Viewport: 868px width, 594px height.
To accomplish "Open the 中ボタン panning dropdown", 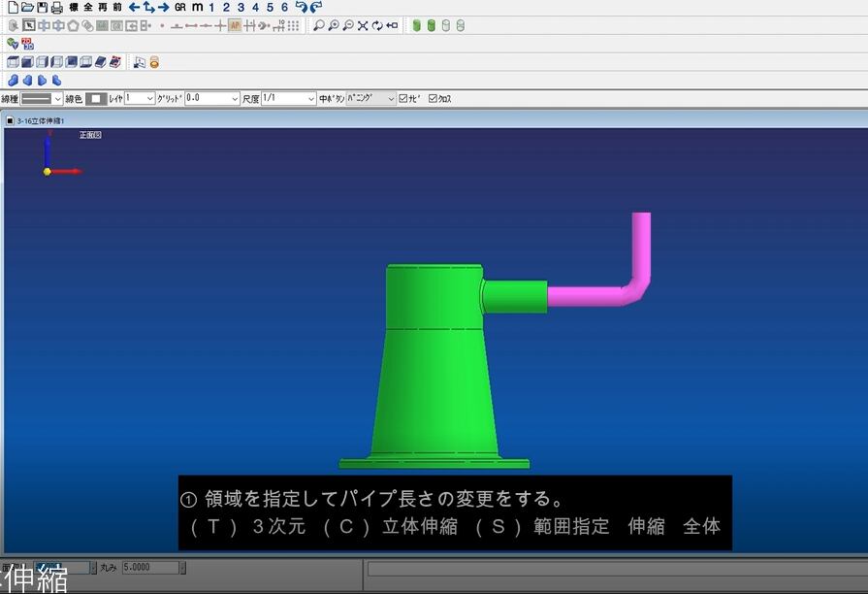I will click(x=391, y=98).
